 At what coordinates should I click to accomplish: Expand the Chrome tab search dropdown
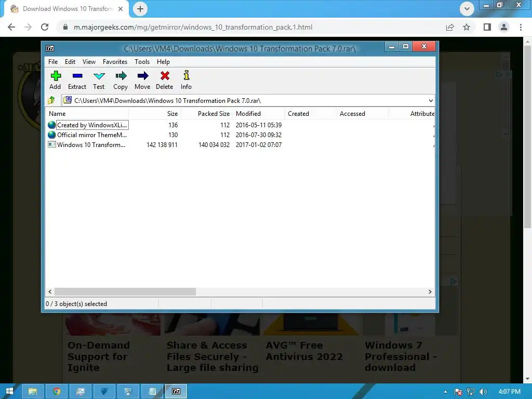tap(467, 9)
